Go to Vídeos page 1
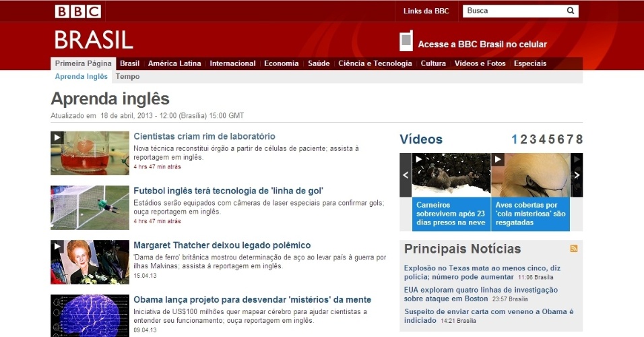644x337 pixels. click(x=514, y=140)
